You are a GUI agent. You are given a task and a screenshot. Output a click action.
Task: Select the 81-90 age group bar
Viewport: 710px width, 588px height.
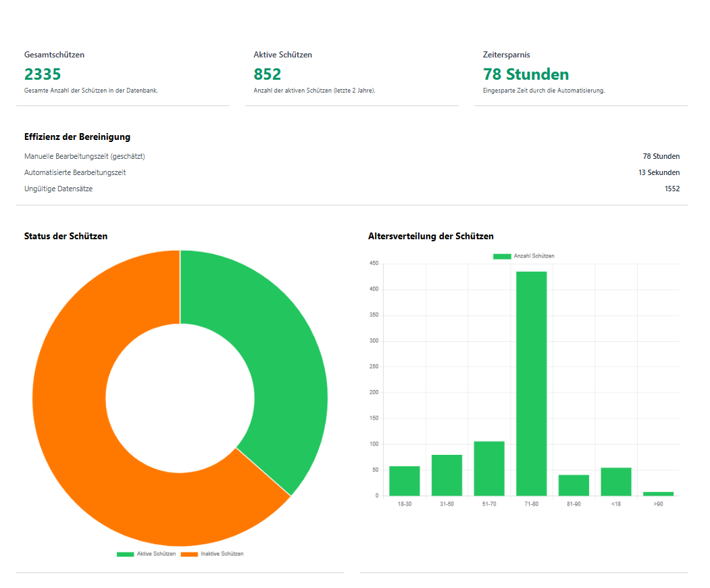(x=574, y=485)
